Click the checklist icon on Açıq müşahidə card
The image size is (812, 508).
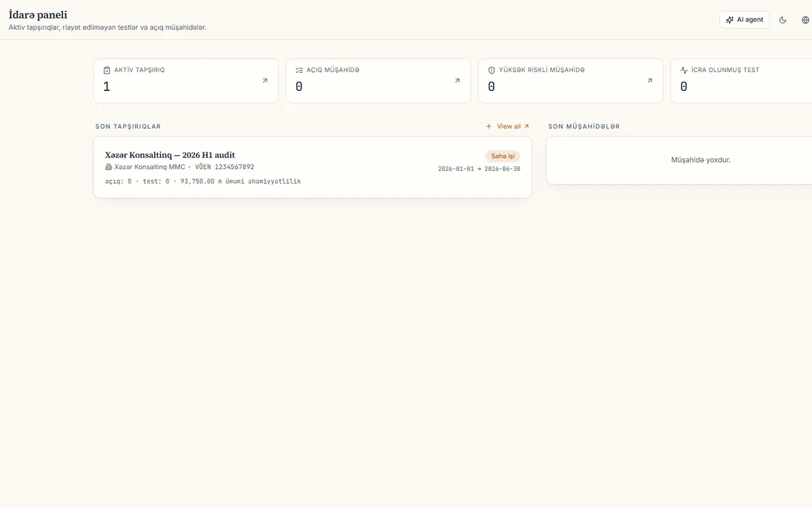click(299, 70)
